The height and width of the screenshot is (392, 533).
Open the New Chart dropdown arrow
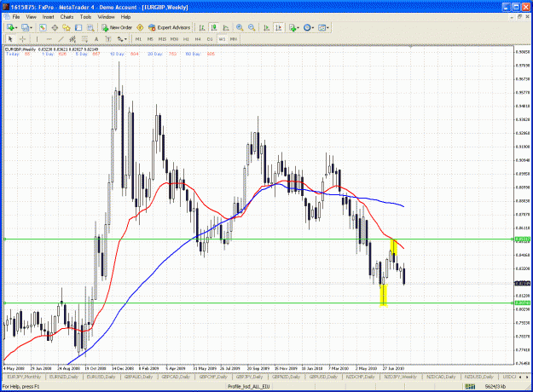point(16,28)
